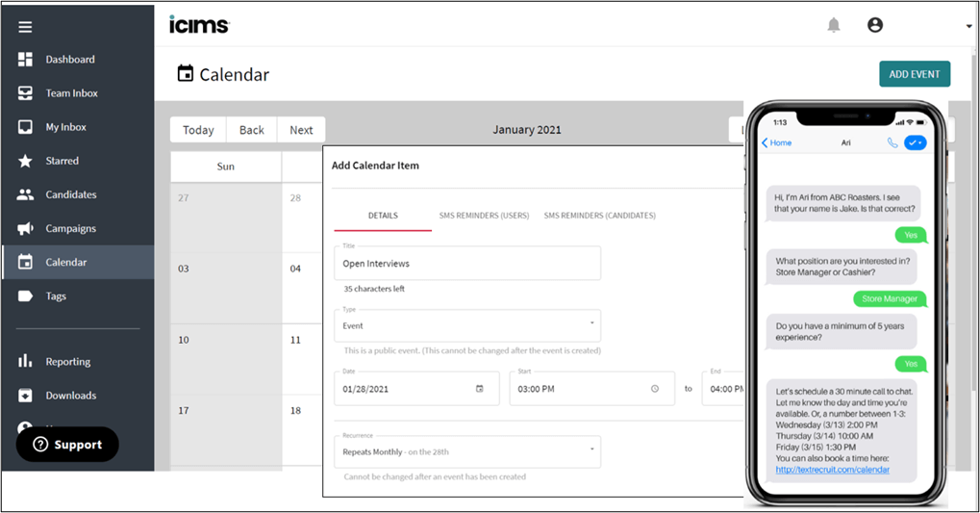Click the ADD EVENT button

pos(914,74)
